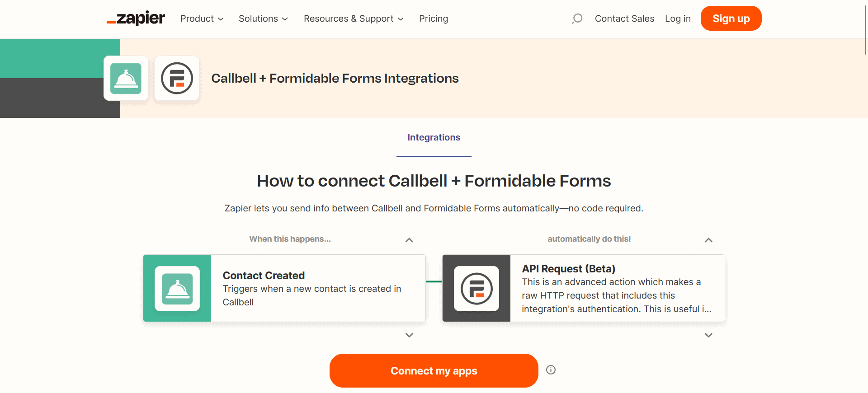868x393 pixels.
Task: Collapse the 'automatically do this!' action section
Action: point(708,240)
